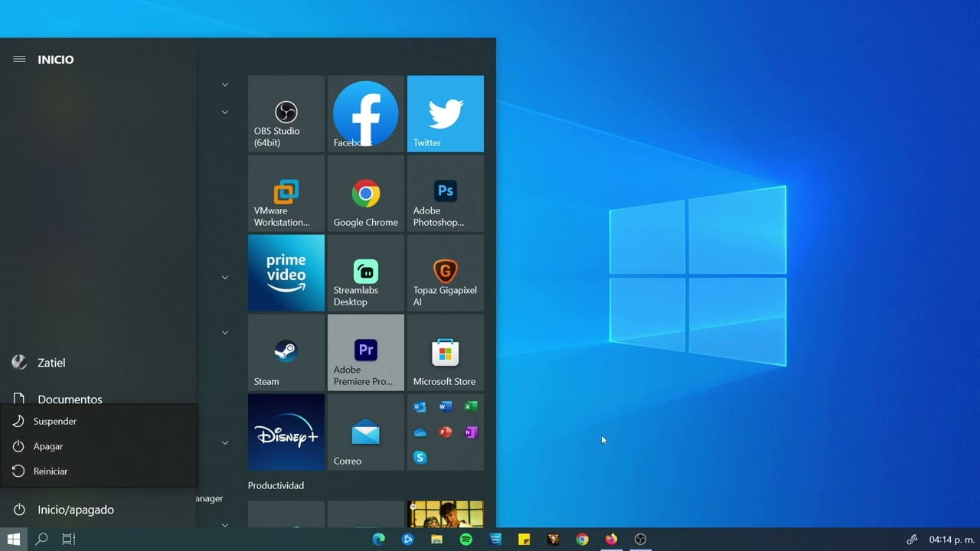Open OneNote in the Office tile folder
Image resolution: width=980 pixels, height=551 pixels.
(x=471, y=432)
